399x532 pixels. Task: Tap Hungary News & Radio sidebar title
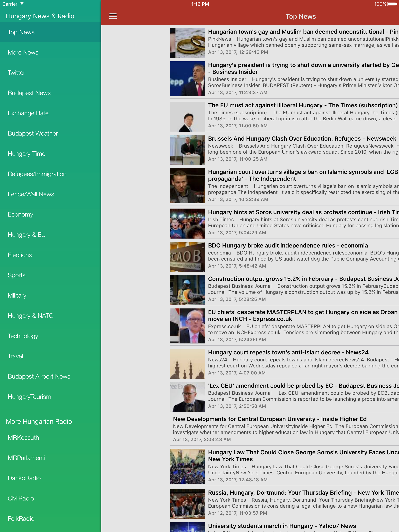tap(40, 16)
